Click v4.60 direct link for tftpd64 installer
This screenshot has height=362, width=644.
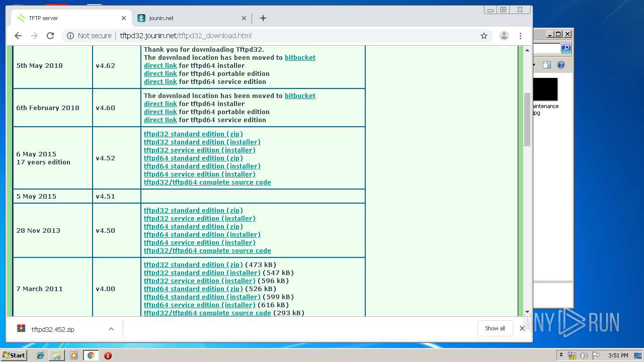point(160,104)
